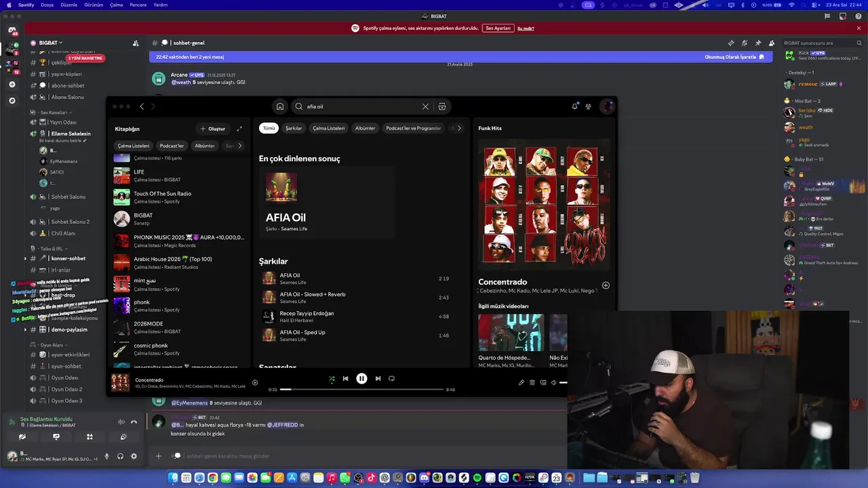Open Spotify friend activity icon
The width and height of the screenshot is (868, 488).
[588, 106]
